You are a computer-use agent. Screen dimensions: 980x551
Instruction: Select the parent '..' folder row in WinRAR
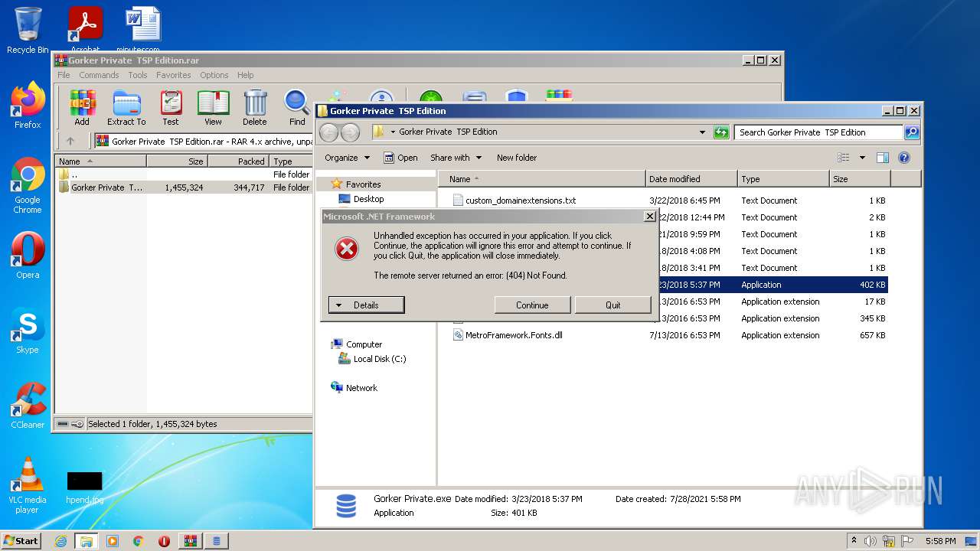184,174
